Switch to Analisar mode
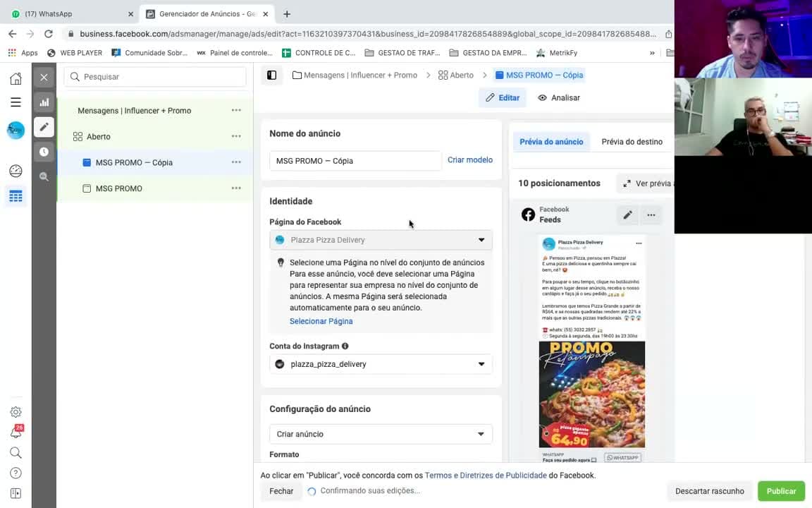The width and height of the screenshot is (812, 508). coord(559,97)
